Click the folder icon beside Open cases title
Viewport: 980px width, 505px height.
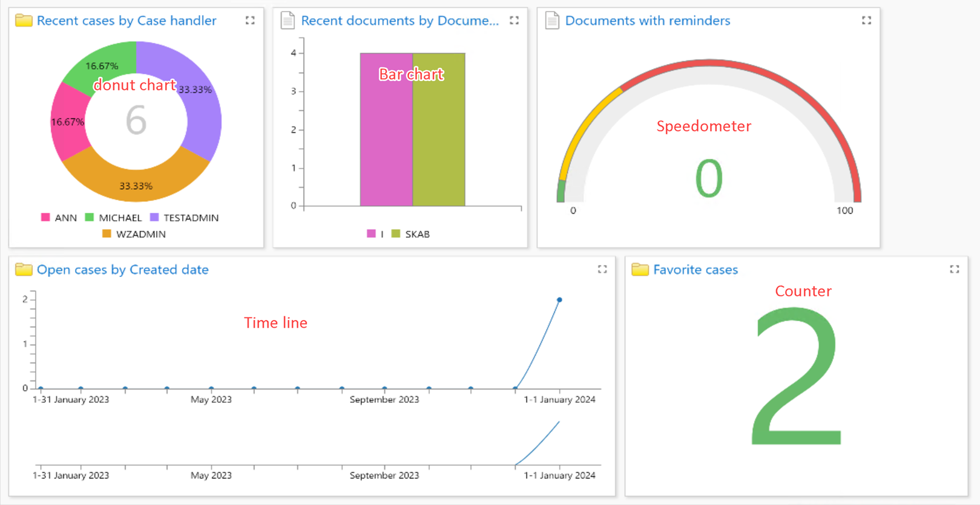(24, 270)
